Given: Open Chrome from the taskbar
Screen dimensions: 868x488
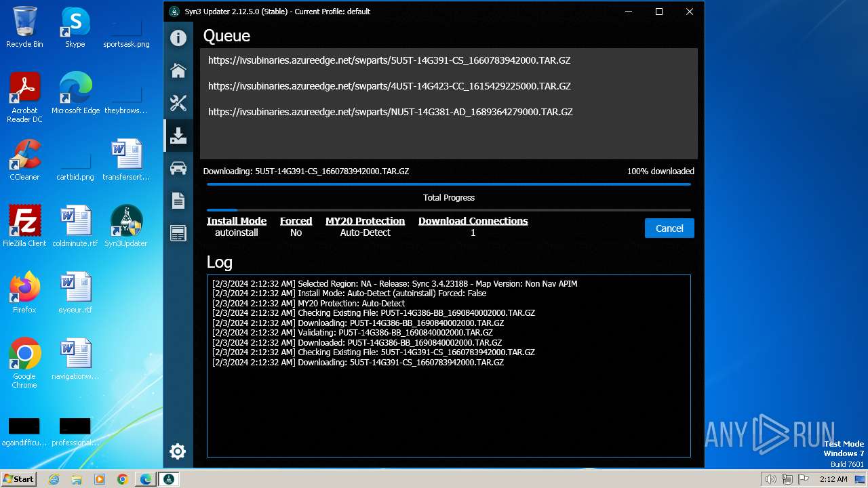Looking at the screenshot, I should pos(122,479).
